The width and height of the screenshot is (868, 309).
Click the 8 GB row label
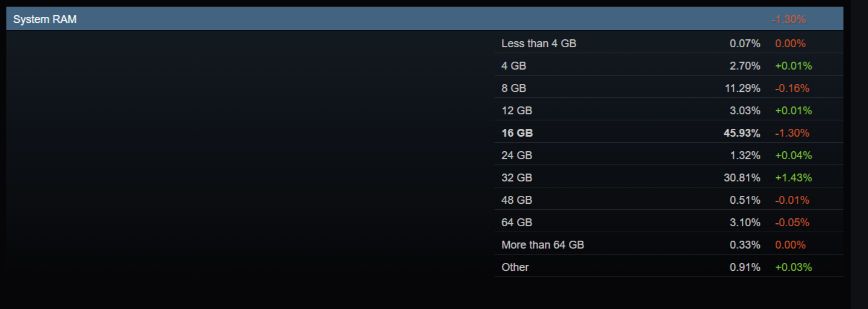[x=514, y=88]
